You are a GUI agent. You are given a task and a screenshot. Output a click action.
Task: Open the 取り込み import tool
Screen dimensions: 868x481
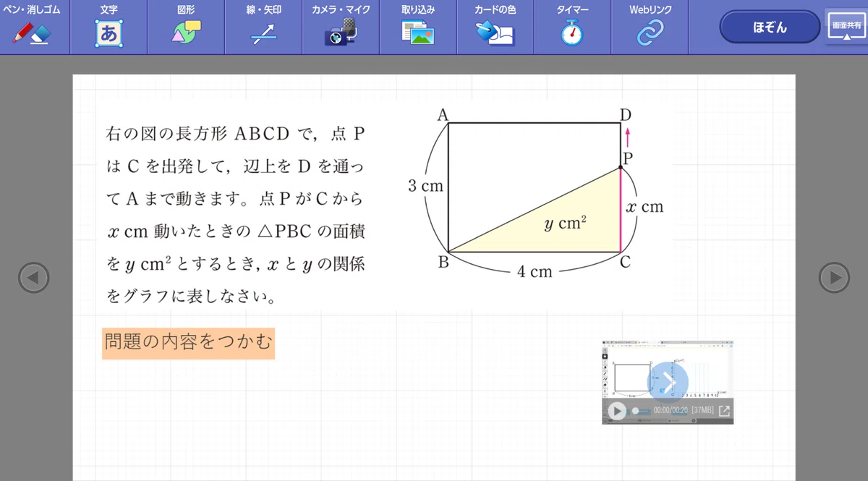point(418,27)
